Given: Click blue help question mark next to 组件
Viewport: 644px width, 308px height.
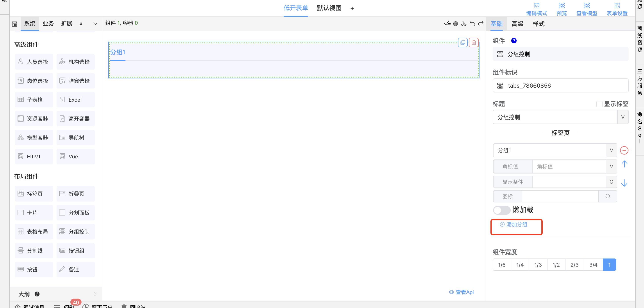Looking at the screenshot, I should coord(514,41).
